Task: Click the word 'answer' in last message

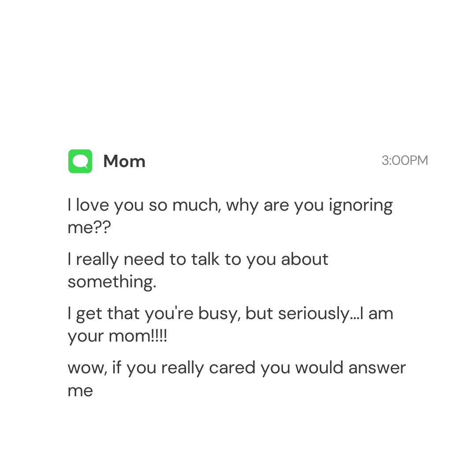Action: (377, 368)
